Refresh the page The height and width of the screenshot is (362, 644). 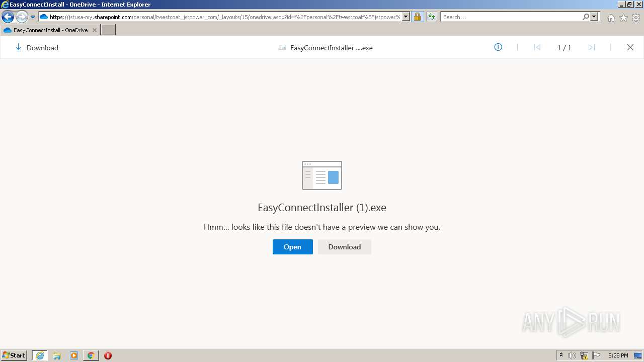(x=431, y=17)
